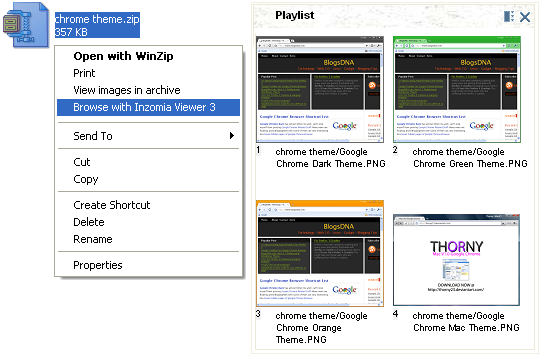Open Google Chrome Green Theme thumbnail

[457, 89]
